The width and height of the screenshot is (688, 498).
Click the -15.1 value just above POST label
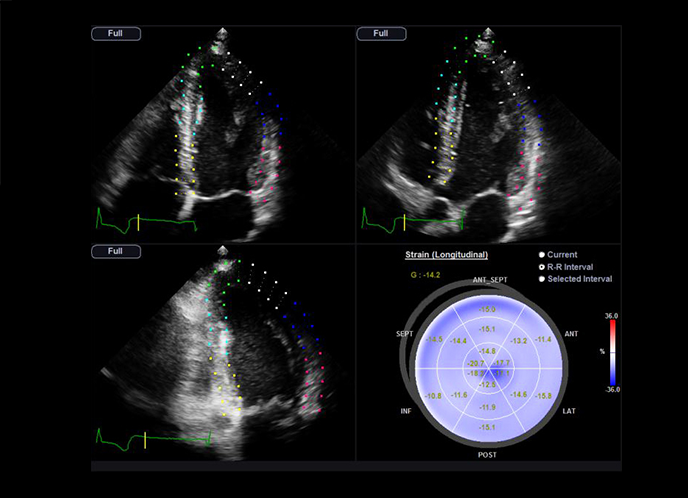point(487,427)
